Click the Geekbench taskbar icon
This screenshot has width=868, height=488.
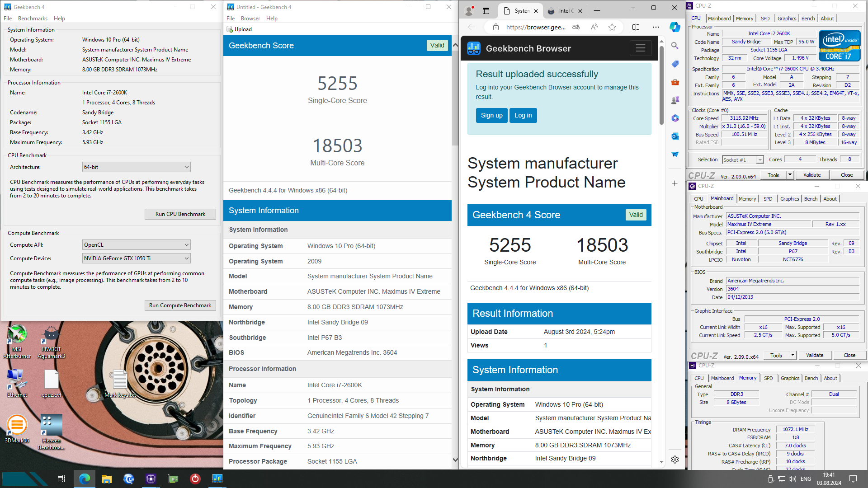[217, 479]
